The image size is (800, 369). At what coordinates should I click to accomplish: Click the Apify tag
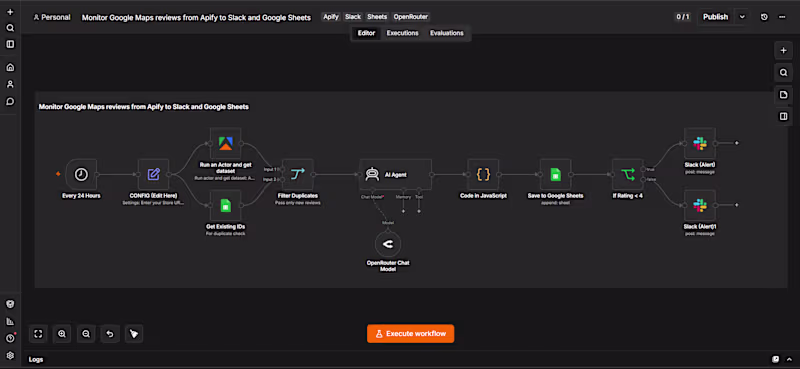coord(331,17)
